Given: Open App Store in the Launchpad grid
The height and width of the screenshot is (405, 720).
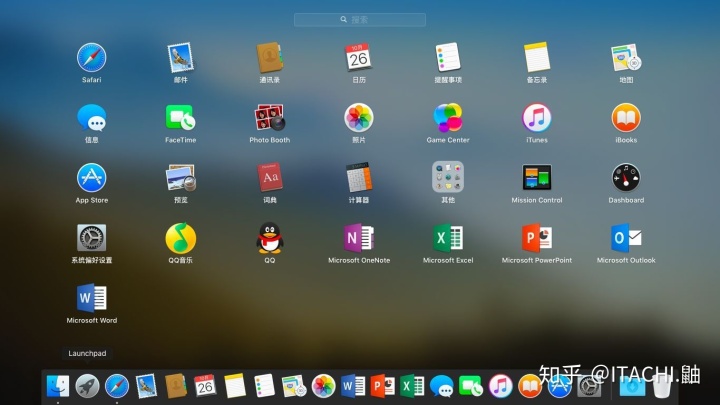Looking at the screenshot, I should (91, 178).
